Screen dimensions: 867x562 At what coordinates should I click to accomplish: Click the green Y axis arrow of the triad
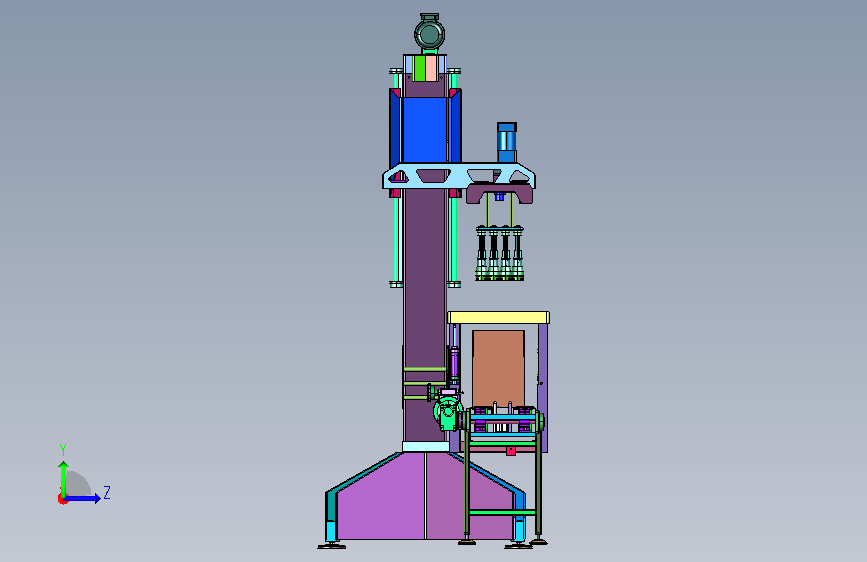[x=64, y=478]
